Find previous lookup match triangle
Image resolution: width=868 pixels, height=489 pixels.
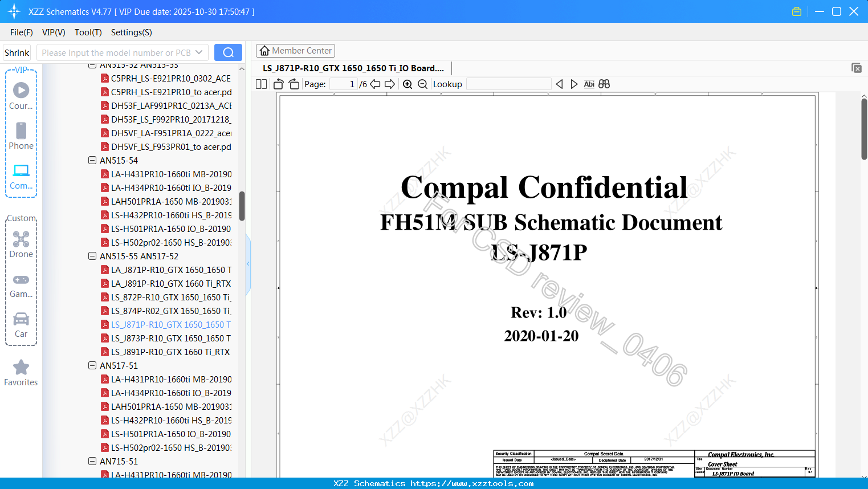pyautogui.click(x=559, y=84)
